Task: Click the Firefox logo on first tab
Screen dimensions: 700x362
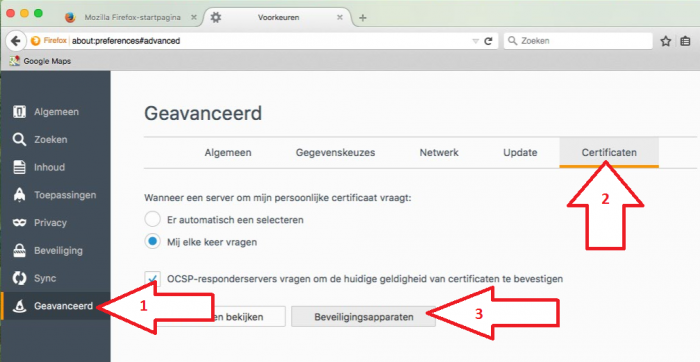Action: coord(71,17)
